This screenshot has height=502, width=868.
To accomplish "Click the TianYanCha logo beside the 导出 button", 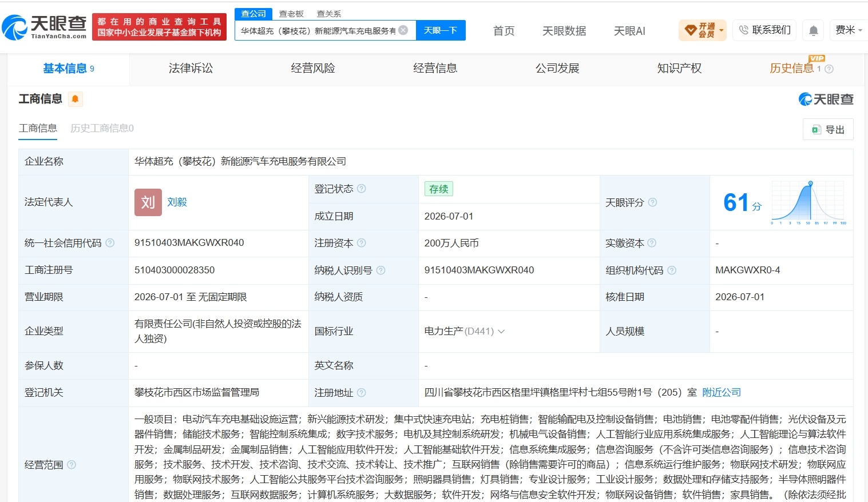I will click(826, 99).
